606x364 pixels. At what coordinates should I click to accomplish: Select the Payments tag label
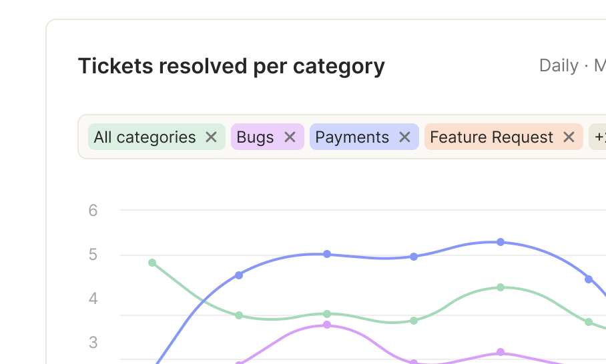(352, 137)
